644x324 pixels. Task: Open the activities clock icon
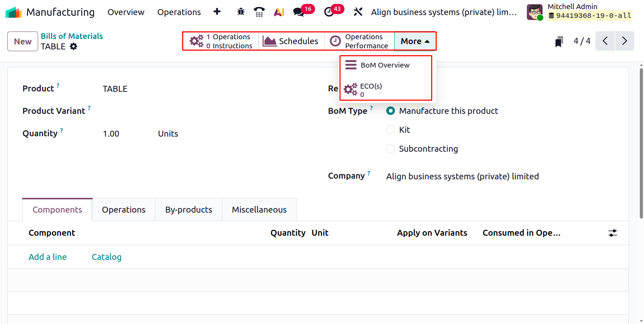[329, 12]
